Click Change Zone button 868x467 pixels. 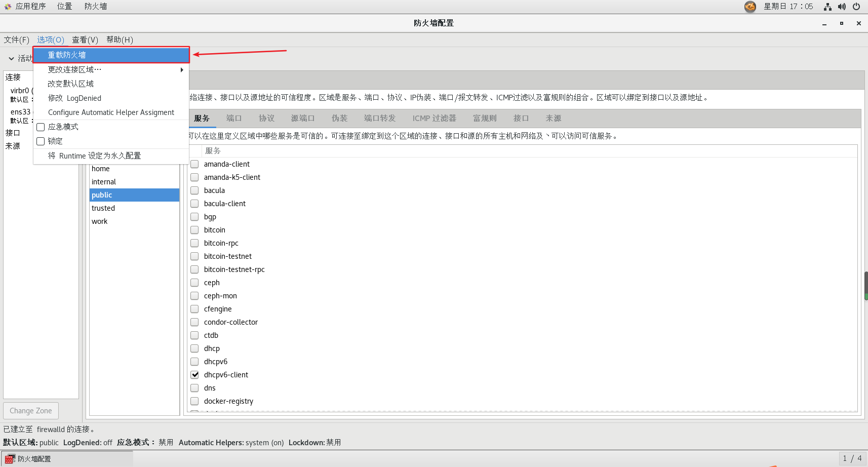point(31,411)
